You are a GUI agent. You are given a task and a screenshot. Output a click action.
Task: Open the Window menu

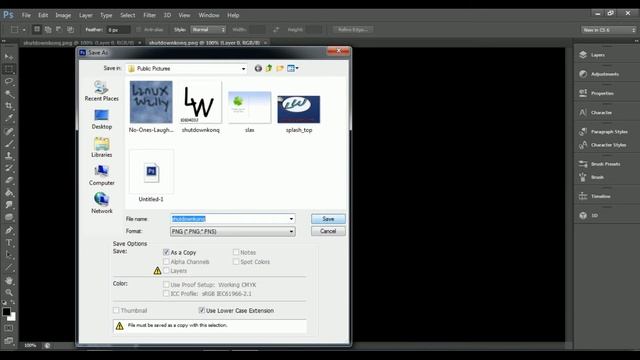click(x=209, y=15)
